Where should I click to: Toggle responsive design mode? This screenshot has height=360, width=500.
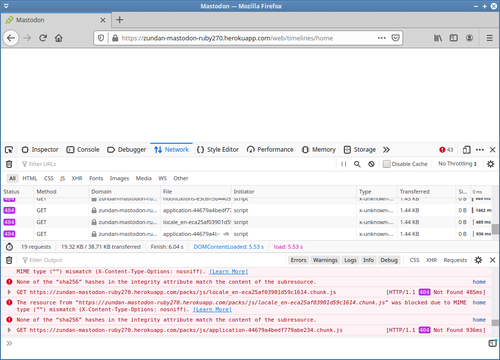466,150
